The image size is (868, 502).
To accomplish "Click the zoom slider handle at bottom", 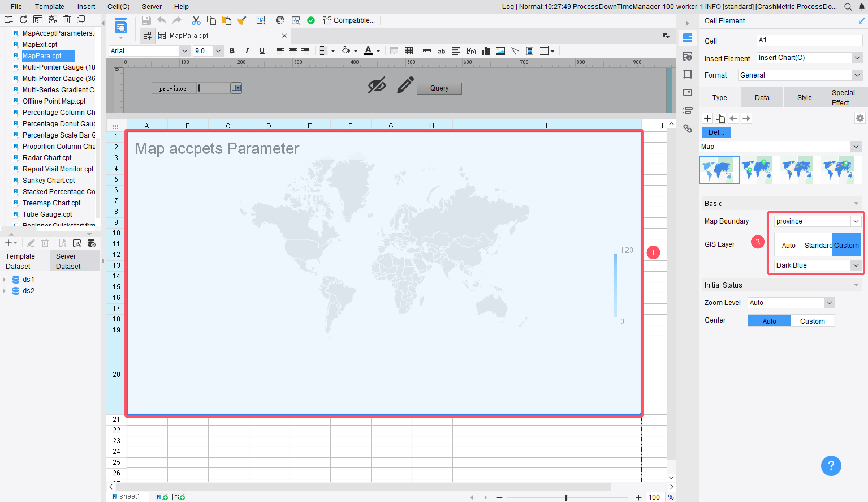I will point(566,497).
